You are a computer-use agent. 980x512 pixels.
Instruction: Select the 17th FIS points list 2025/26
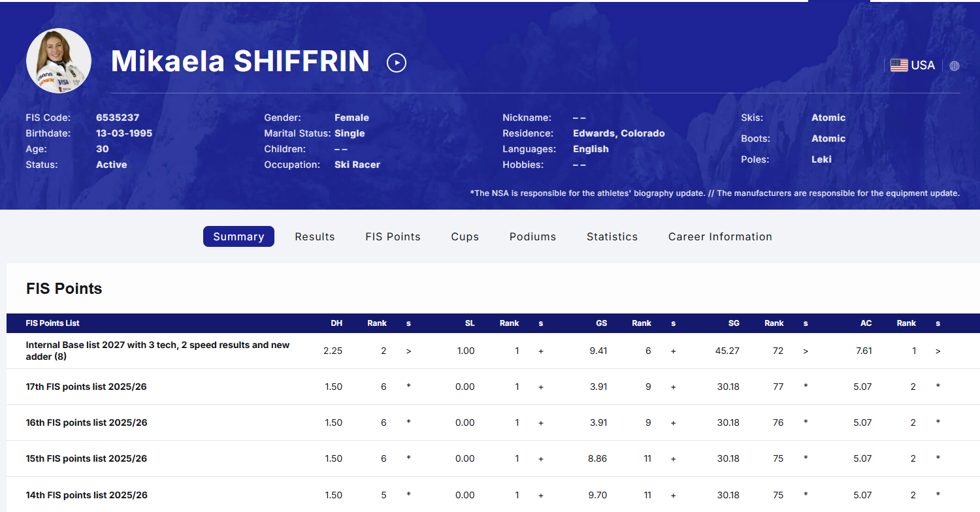tap(86, 387)
